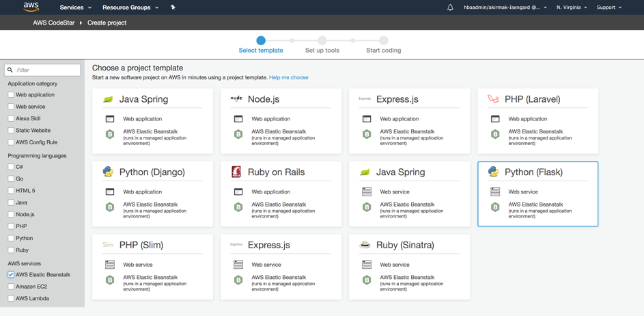Open the Support dropdown menu
The width and height of the screenshot is (644, 316).
[609, 8]
